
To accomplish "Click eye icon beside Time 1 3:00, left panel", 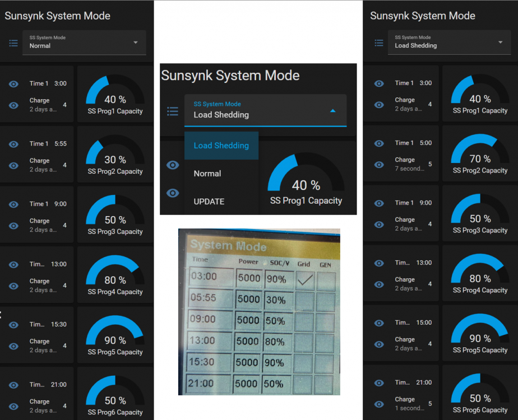I will click(13, 84).
